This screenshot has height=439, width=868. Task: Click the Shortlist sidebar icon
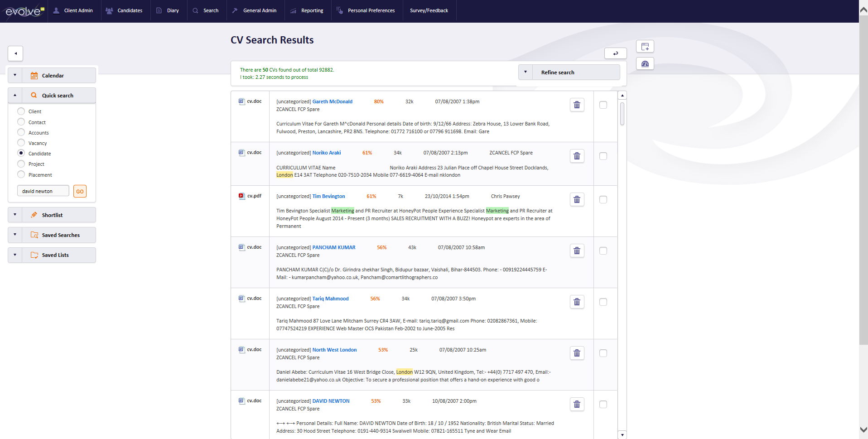[x=34, y=214]
